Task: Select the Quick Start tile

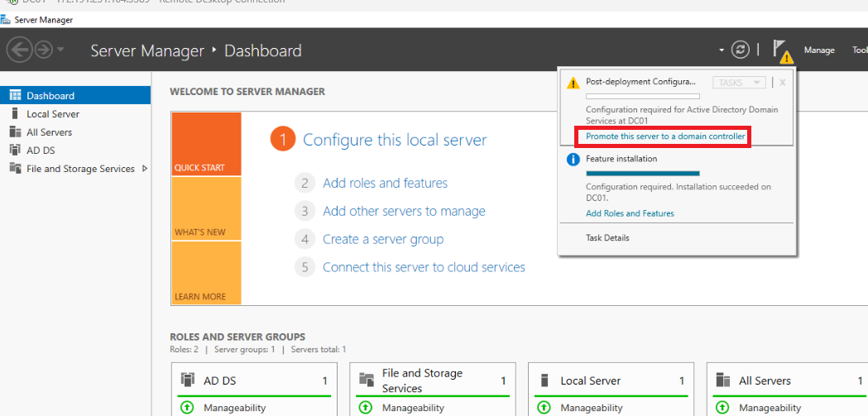Action: [x=206, y=145]
